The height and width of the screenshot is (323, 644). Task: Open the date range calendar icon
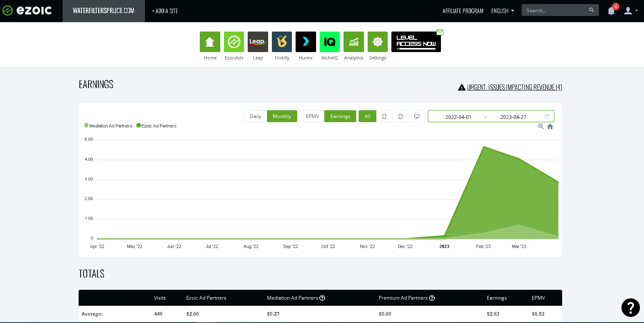pyautogui.click(x=547, y=116)
